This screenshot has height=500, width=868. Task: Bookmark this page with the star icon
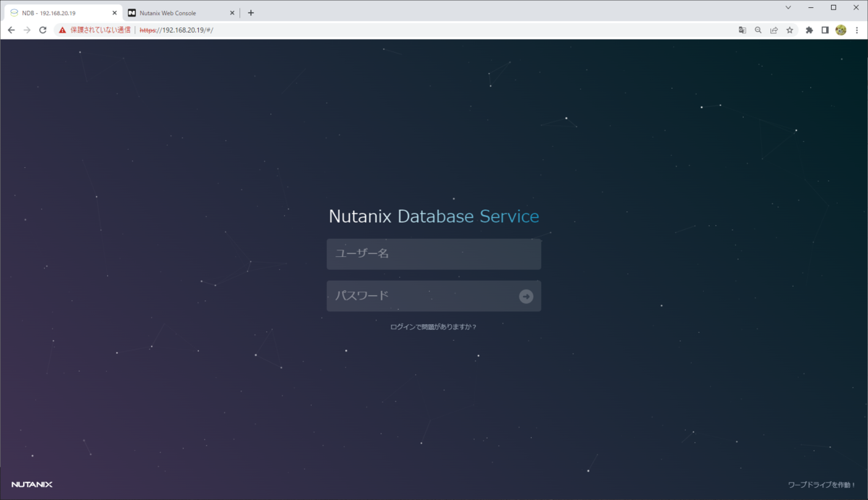790,30
